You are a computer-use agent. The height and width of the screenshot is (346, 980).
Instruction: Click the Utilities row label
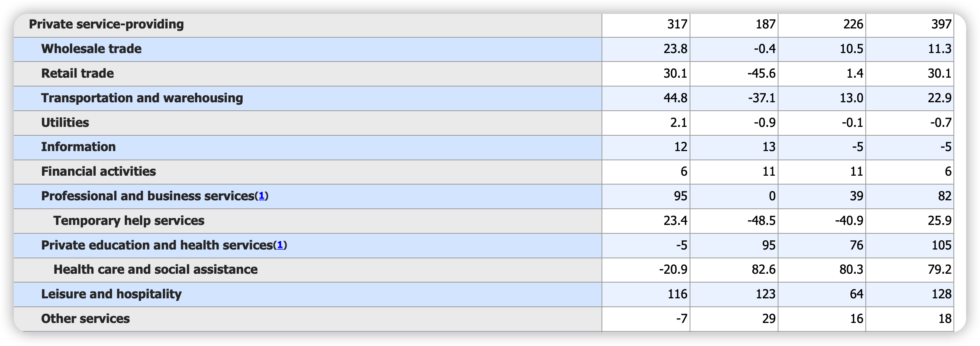pyautogui.click(x=65, y=123)
